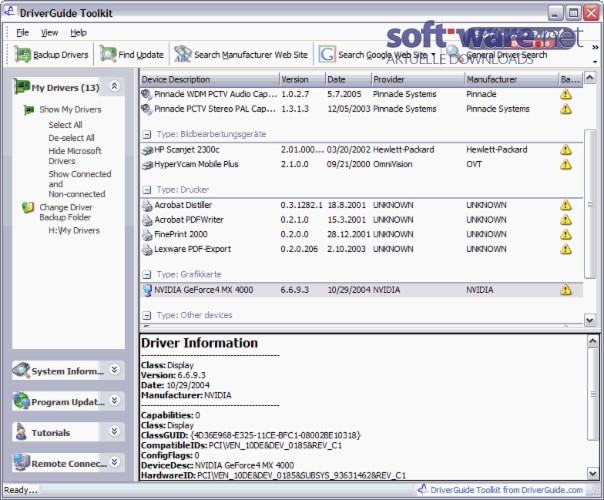The image size is (604, 500).
Task: Click warning icon in Acrobat PDFWriter row
Action: pyautogui.click(x=565, y=220)
